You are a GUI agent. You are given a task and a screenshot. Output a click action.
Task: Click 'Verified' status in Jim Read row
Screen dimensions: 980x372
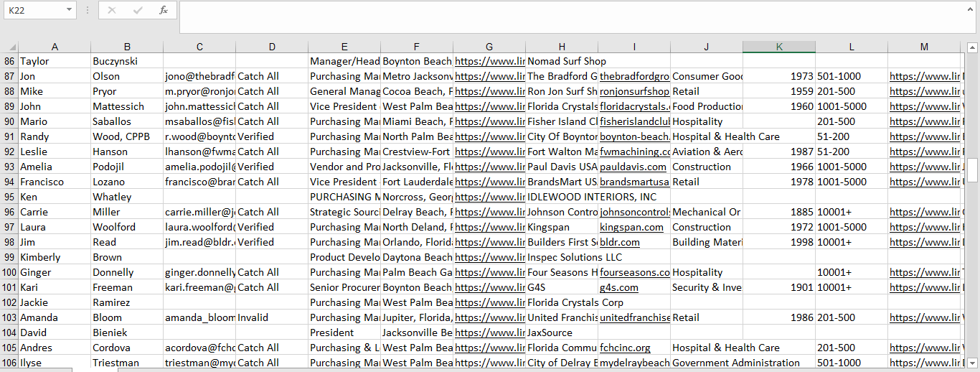point(272,242)
